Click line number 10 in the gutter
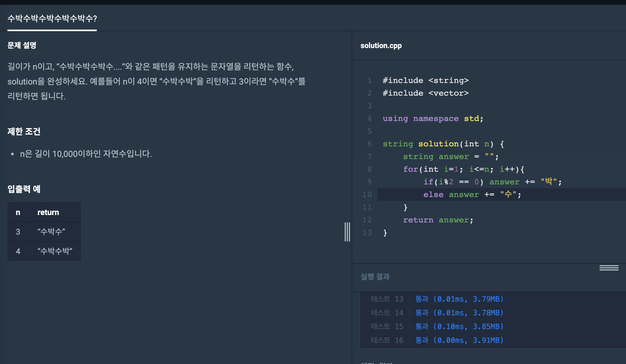The height and width of the screenshot is (364, 626). coord(367,195)
